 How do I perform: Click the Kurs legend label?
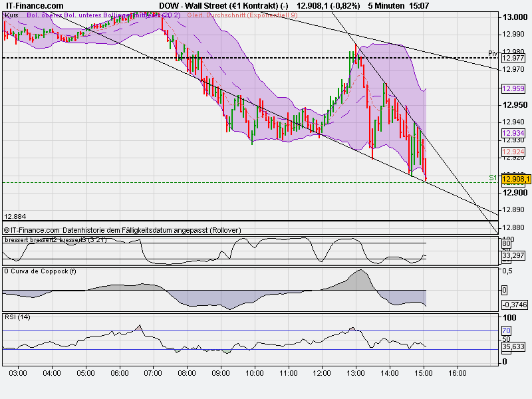[11, 15]
